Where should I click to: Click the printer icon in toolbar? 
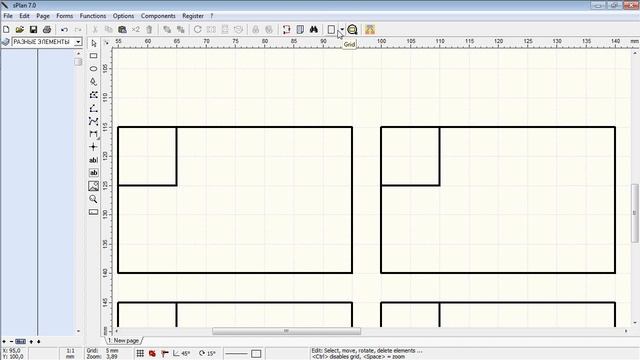[47, 29]
